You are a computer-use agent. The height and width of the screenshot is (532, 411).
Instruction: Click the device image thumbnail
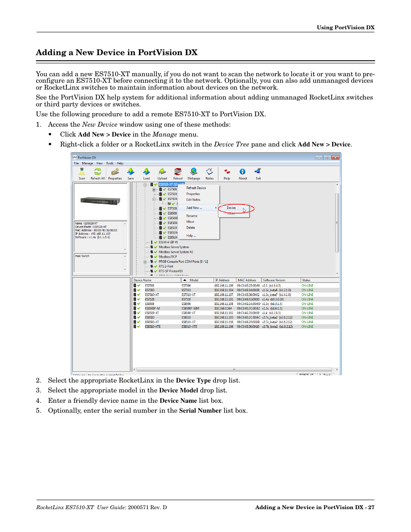point(101,201)
